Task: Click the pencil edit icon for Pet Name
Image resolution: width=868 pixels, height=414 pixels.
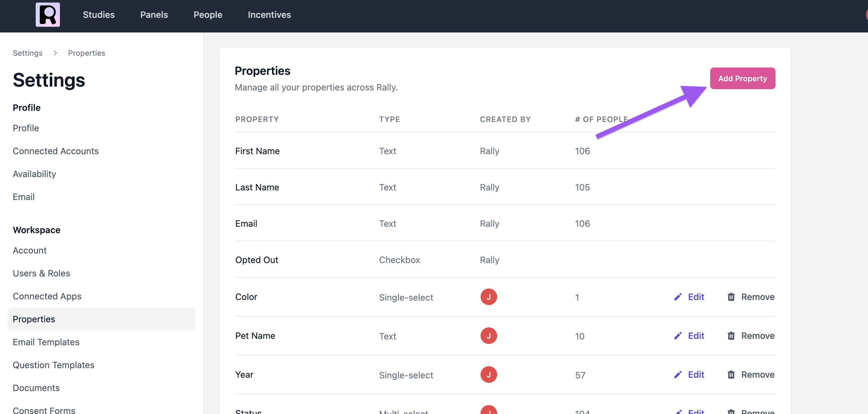Action: pos(678,336)
